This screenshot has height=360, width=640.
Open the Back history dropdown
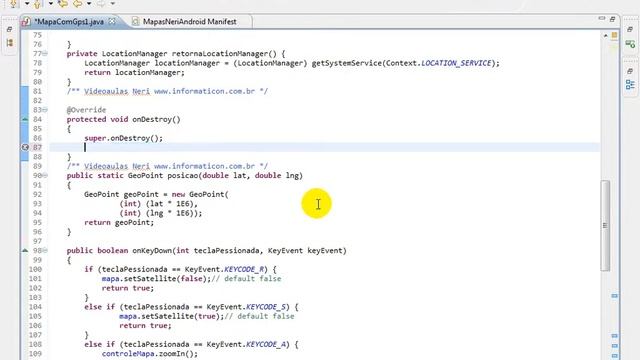pos(89,4)
